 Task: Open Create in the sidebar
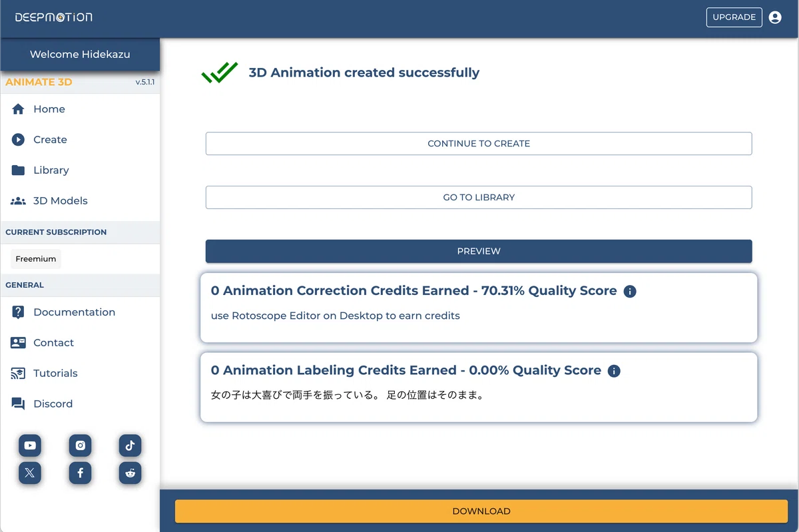pos(50,140)
